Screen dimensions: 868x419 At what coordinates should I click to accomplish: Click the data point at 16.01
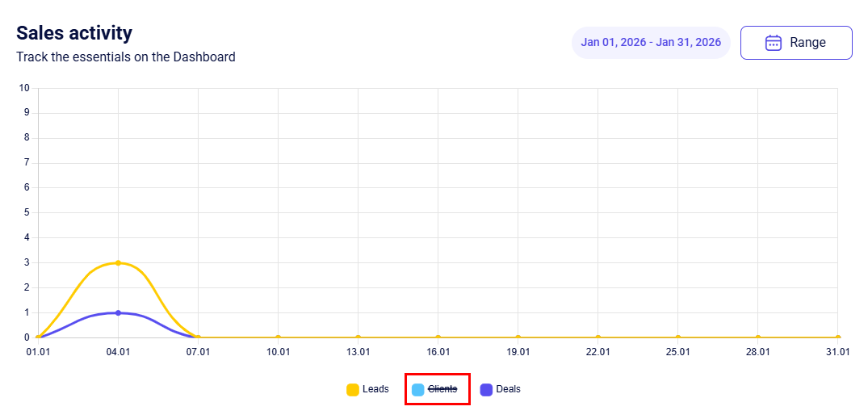pos(438,337)
